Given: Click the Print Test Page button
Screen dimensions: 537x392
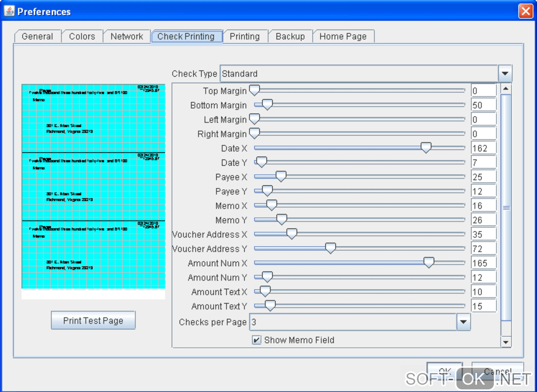Looking at the screenshot, I should point(93,320).
